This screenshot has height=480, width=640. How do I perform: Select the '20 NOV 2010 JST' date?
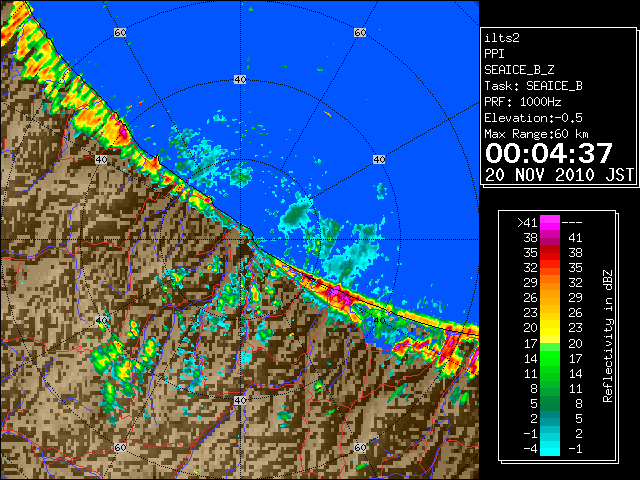(x=560, y=175)
